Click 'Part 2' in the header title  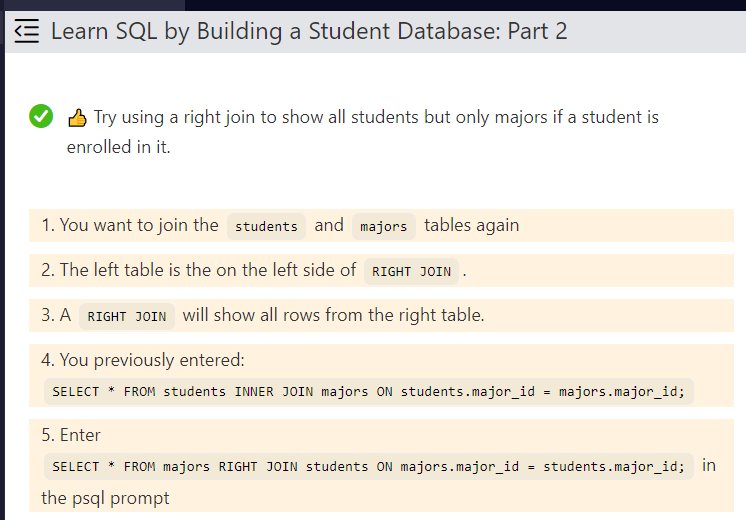537,31
